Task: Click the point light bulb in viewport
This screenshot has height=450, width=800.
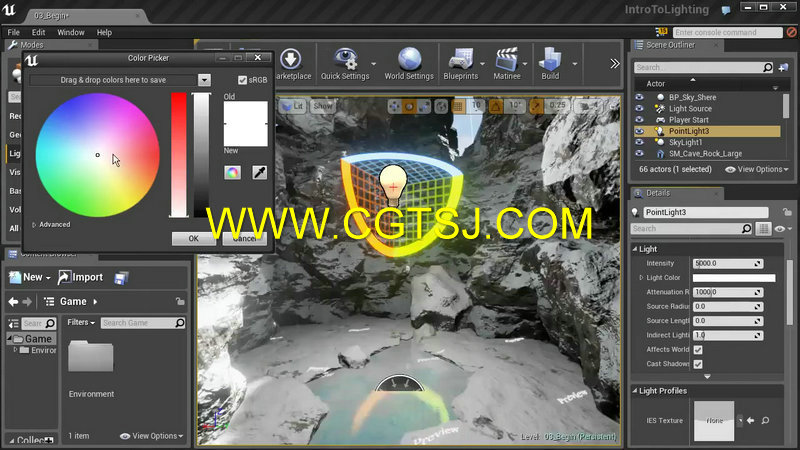Action: (393, 185)
